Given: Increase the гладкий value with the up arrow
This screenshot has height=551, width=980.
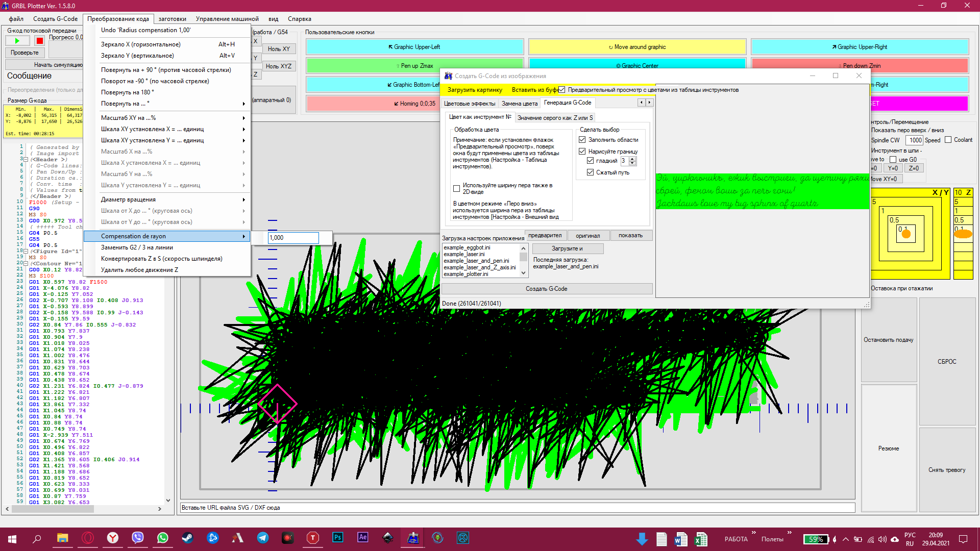Looking at the screenshot, I should pyautogui.click(x=632, y=158).
